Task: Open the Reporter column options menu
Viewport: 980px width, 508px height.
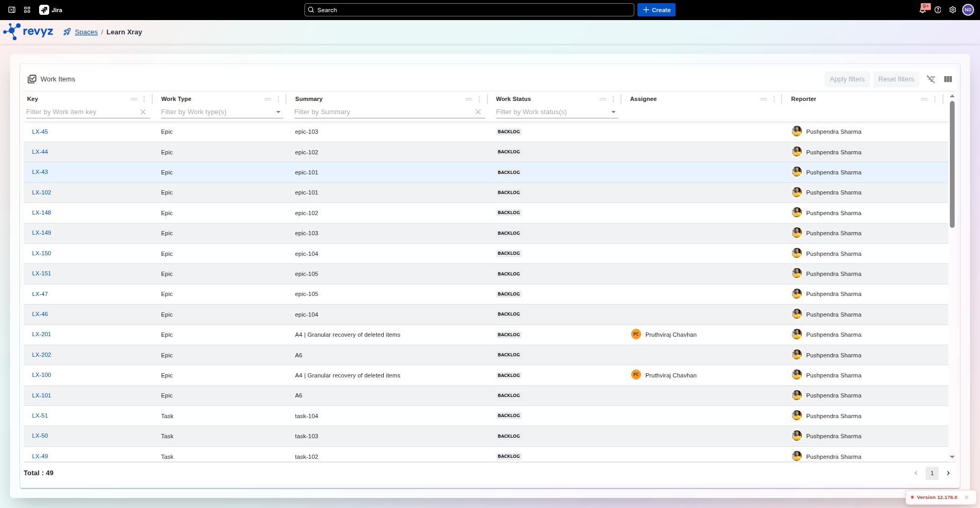Action: (x=935, y=99)
